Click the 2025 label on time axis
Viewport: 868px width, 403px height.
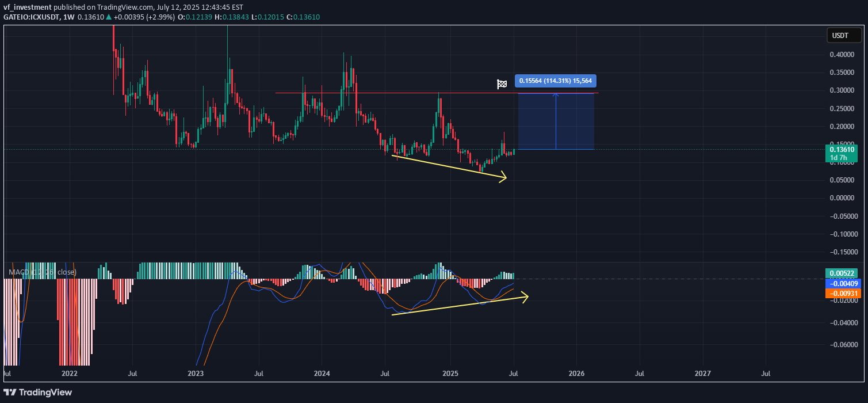(x=450, y=374)
